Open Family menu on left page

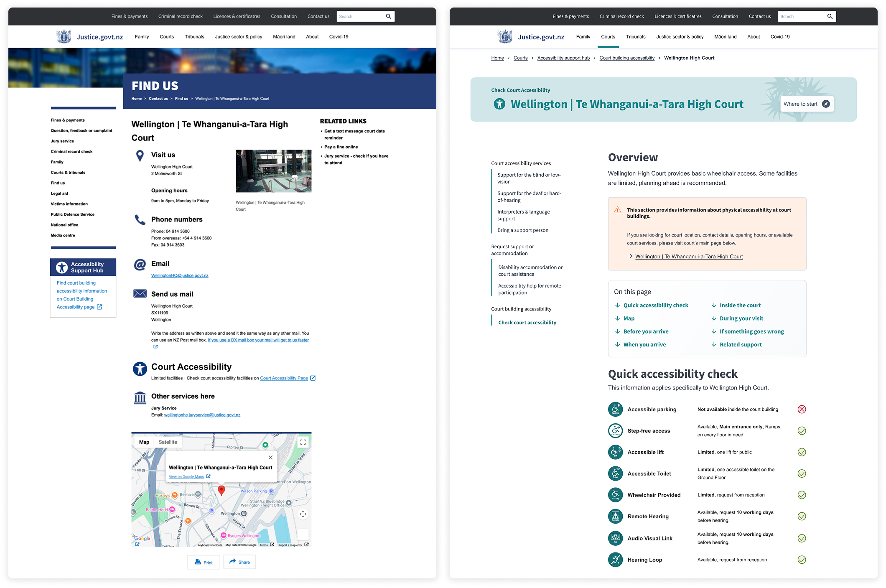tap(142, 37)
